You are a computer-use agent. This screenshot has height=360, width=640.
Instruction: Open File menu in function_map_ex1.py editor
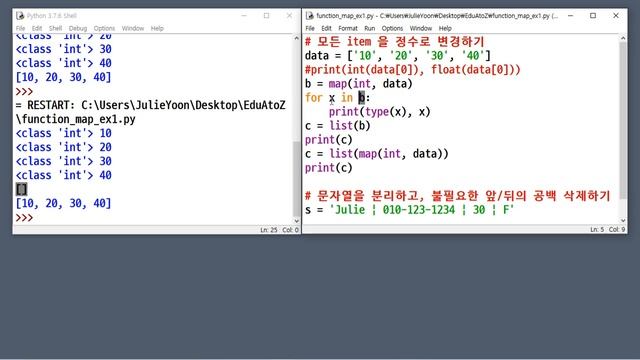coord(310,28)
